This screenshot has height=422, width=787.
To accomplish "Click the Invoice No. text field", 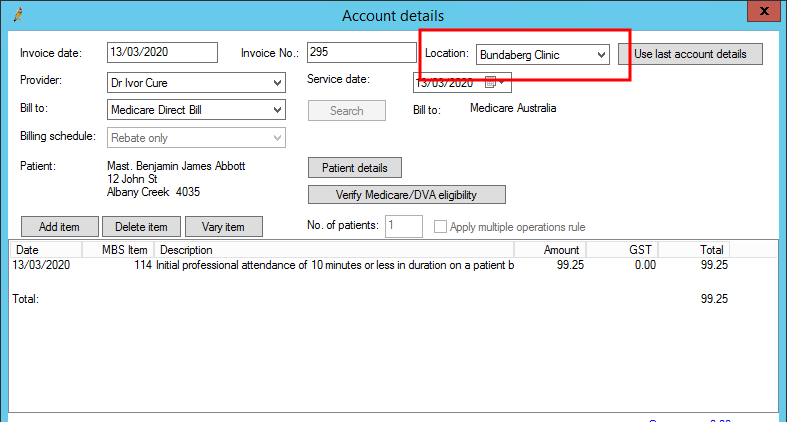I will pos(360,53).
